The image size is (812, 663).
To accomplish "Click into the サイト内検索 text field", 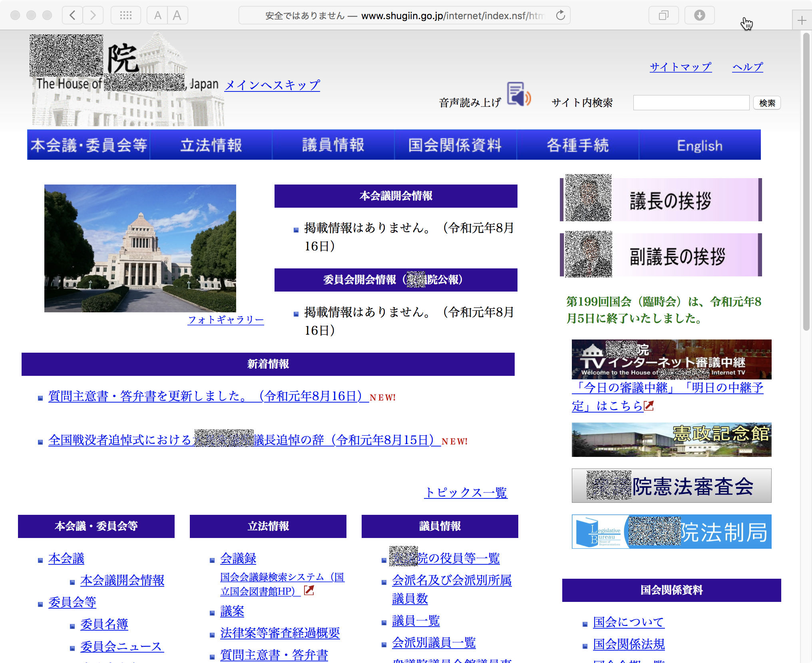I will tap(691, 103).
